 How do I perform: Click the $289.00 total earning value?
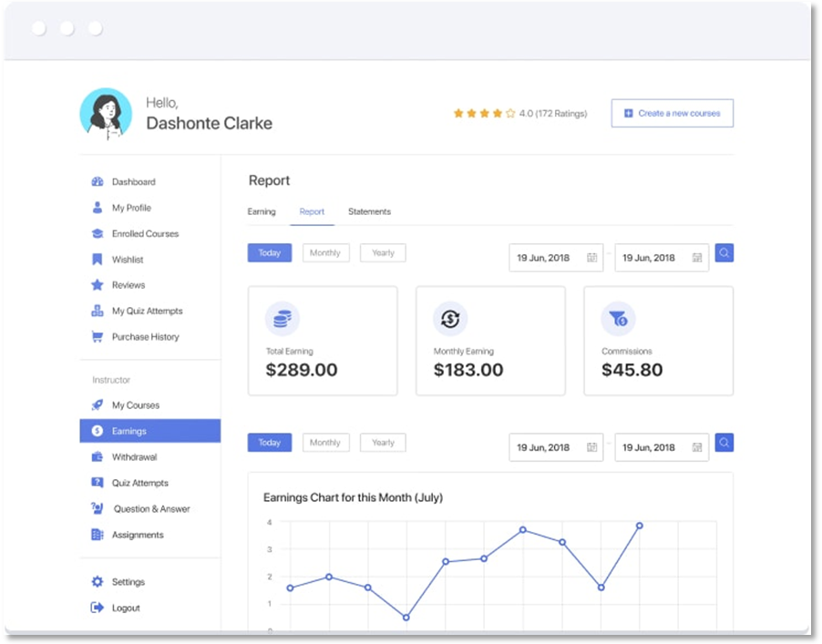click(302, 370)
